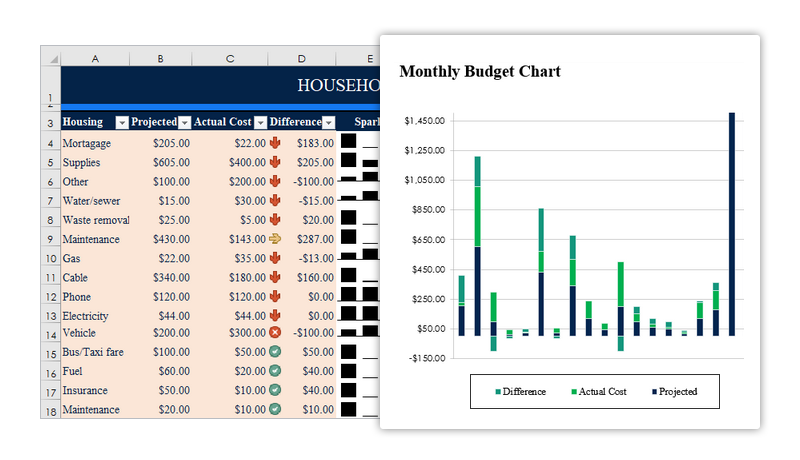Click the green check icon in the Insurance row

coord(275,390)
